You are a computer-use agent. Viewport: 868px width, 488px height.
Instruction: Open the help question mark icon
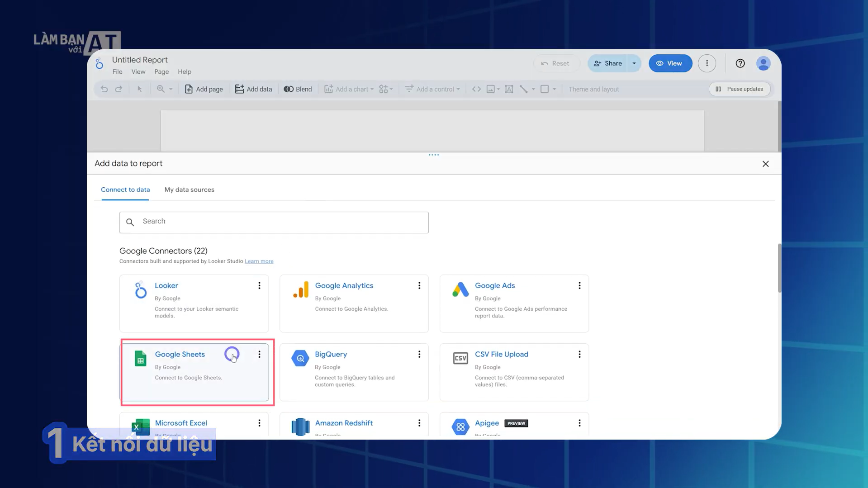point(740,63)
